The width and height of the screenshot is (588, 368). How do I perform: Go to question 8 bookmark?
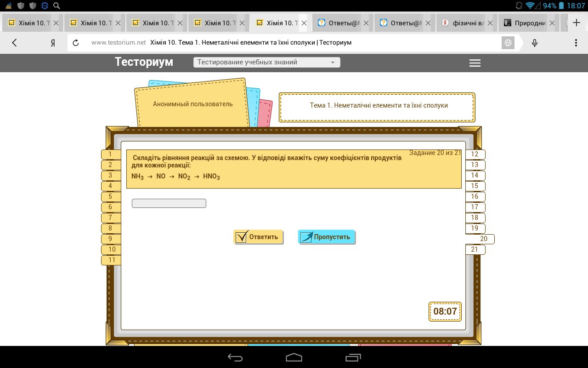click(110, 228)
